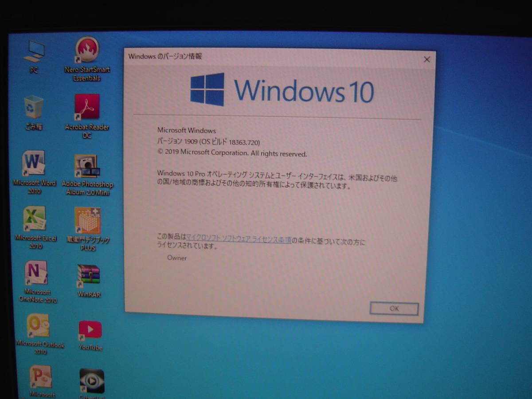Click the Windows 10 logo banner
This screenshot has height=399, width=532.
tap(282, 90)
